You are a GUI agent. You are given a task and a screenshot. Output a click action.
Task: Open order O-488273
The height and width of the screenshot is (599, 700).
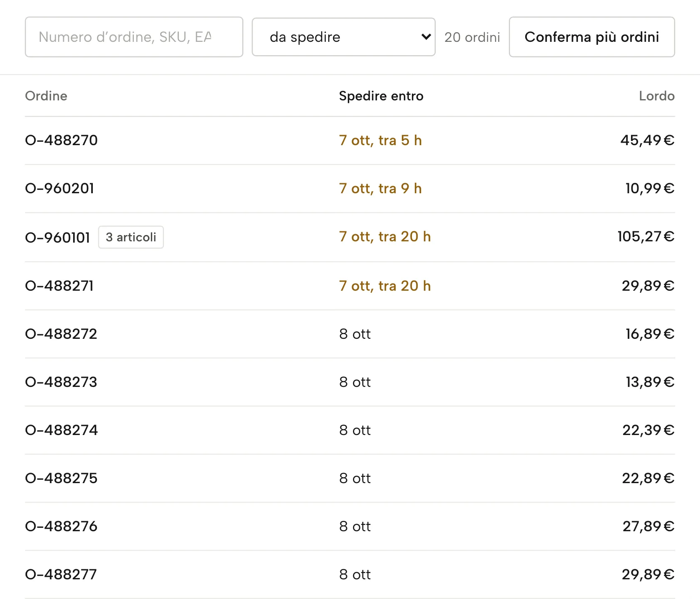[x=61, y=382]
